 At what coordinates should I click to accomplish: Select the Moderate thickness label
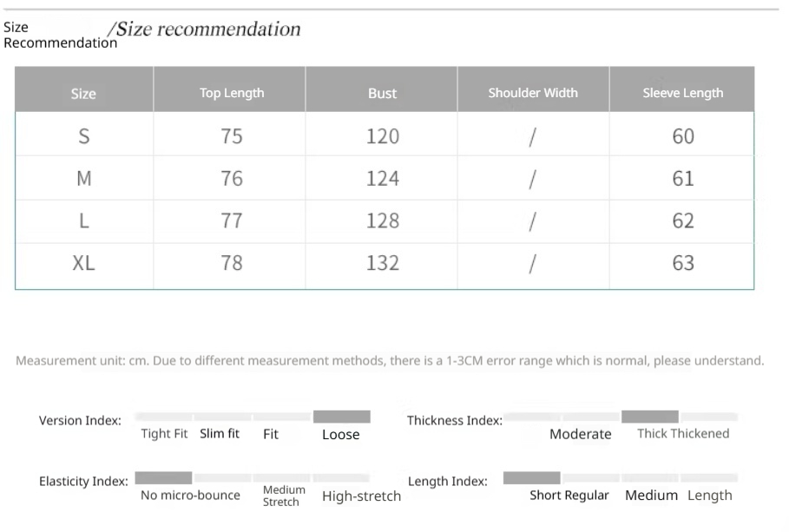click(580, 434)
